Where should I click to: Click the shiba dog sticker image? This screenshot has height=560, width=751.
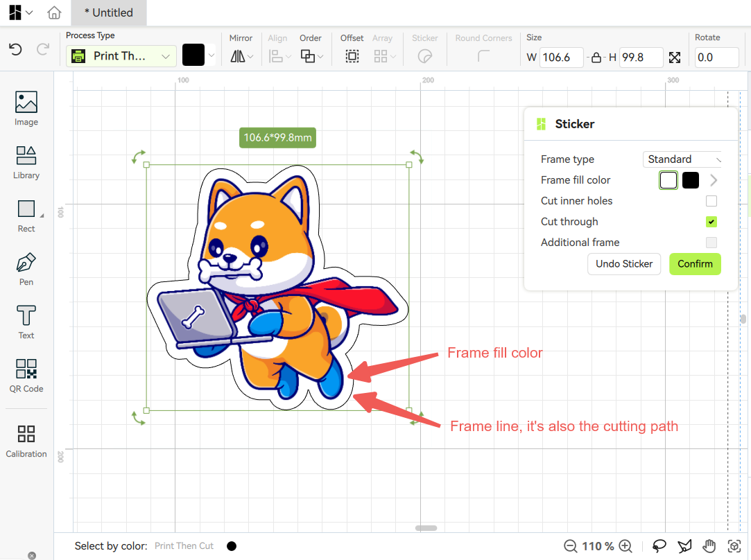(277, 287)
